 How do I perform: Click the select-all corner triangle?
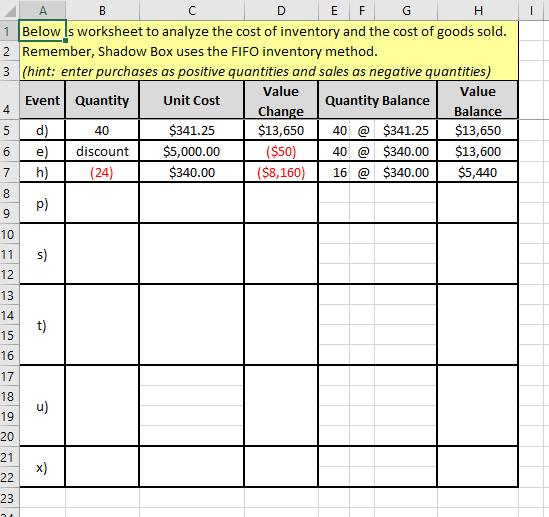pos(9,11)
